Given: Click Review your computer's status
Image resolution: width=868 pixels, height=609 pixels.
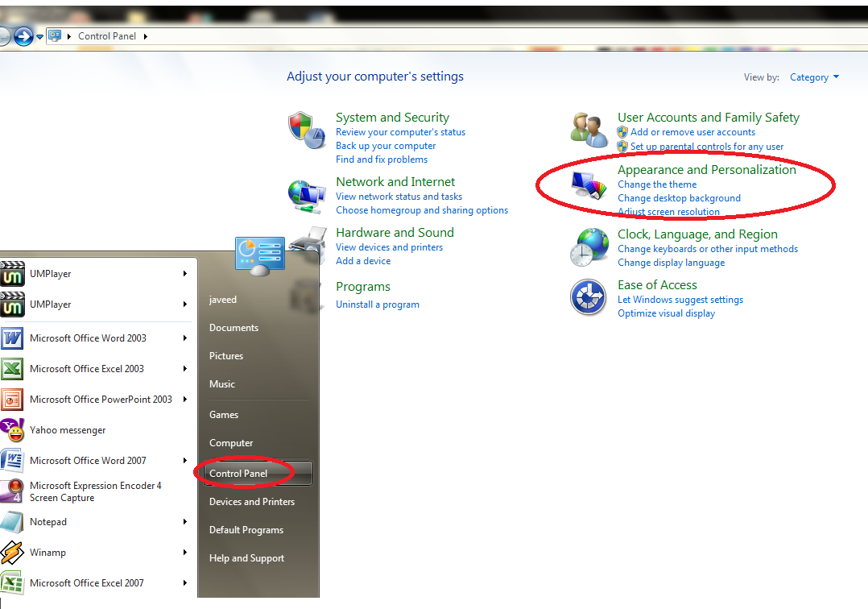Looking at the screenshot, I should click(400, 132).
